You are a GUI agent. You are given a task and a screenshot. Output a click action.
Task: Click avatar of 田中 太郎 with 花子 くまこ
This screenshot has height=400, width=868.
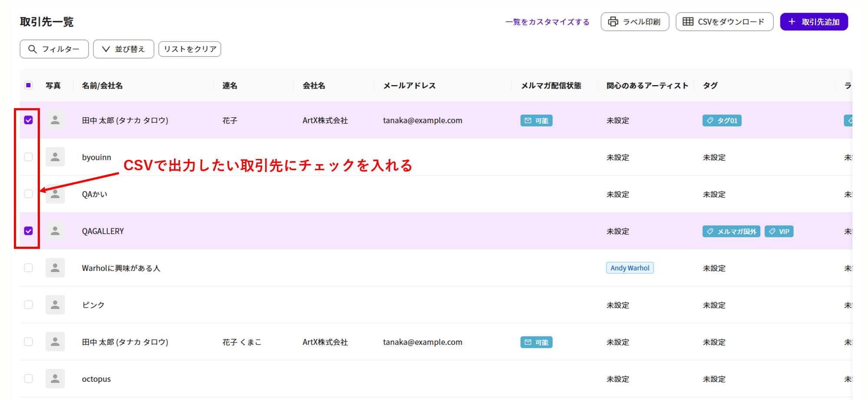coord(55,342)
